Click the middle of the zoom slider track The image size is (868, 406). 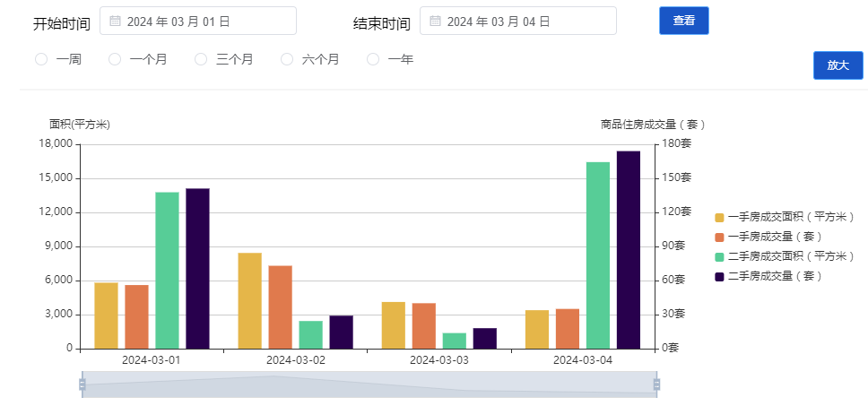click(369, 384)
